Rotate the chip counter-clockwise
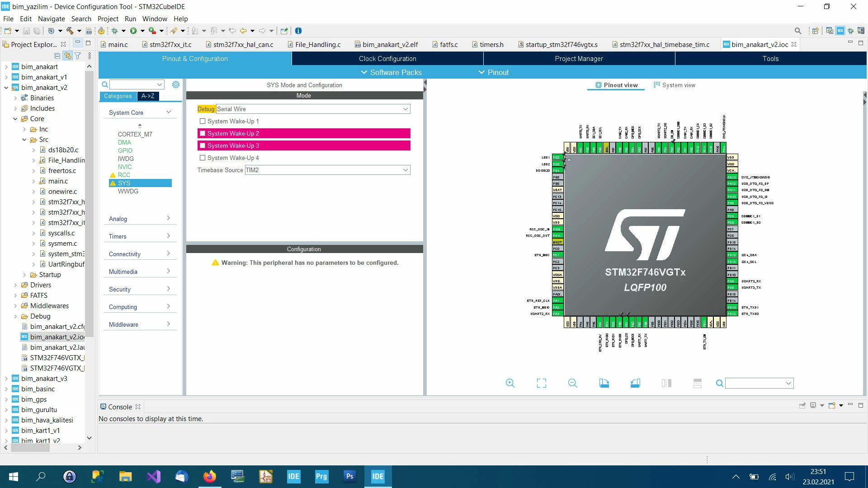This screenshot has width=868, height=488. point(635,383)
